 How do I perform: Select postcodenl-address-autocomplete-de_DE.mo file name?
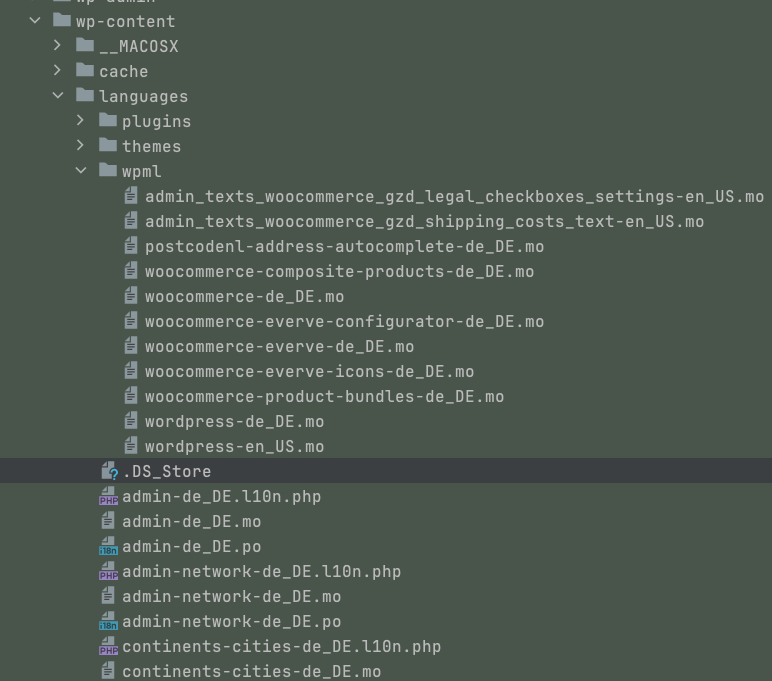coord(345,247)
